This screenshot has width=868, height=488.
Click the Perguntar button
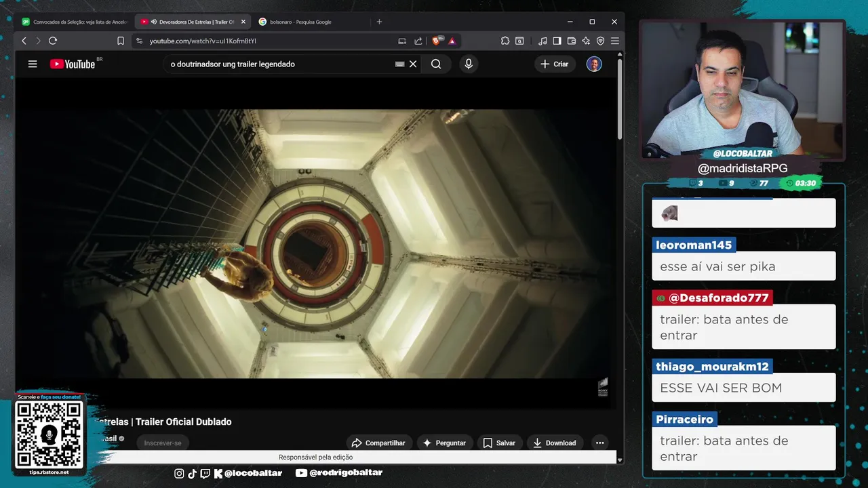444,443
